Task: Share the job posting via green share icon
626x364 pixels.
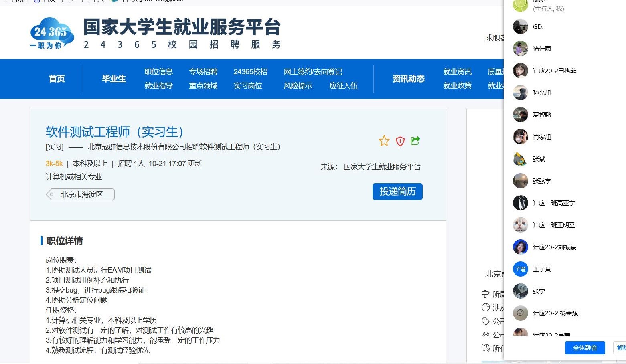Action: point(415,140)
